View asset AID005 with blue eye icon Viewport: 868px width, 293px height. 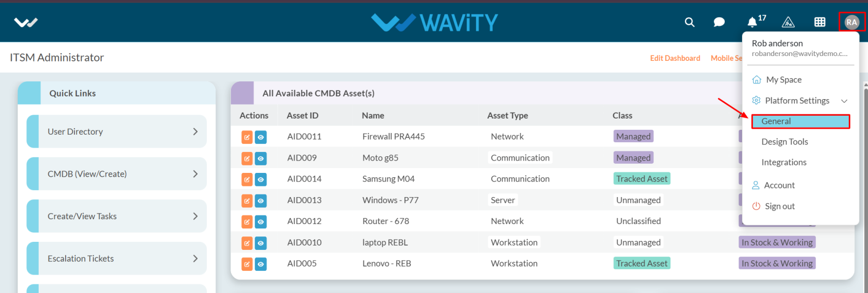(261, 264)
